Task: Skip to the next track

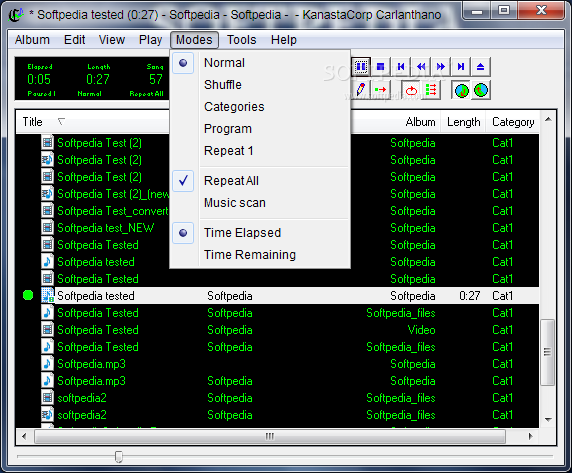Action: click(x=461, y=67)
